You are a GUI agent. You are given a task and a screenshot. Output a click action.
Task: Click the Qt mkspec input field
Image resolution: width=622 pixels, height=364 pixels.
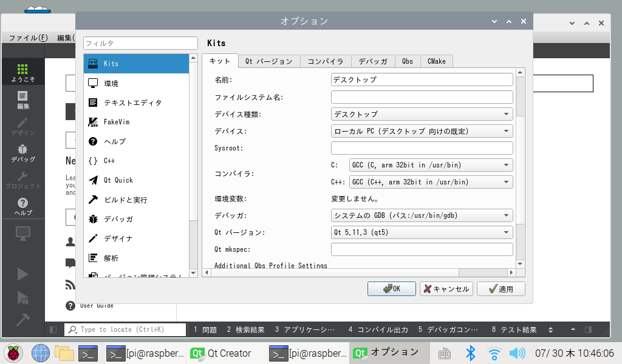[422, 249]
